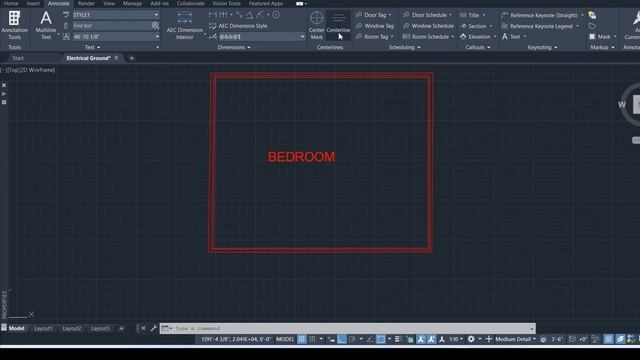This screenshot has height=360, width=640.
Task: Click the Keynoting Text tool
Action: [511, 37]
